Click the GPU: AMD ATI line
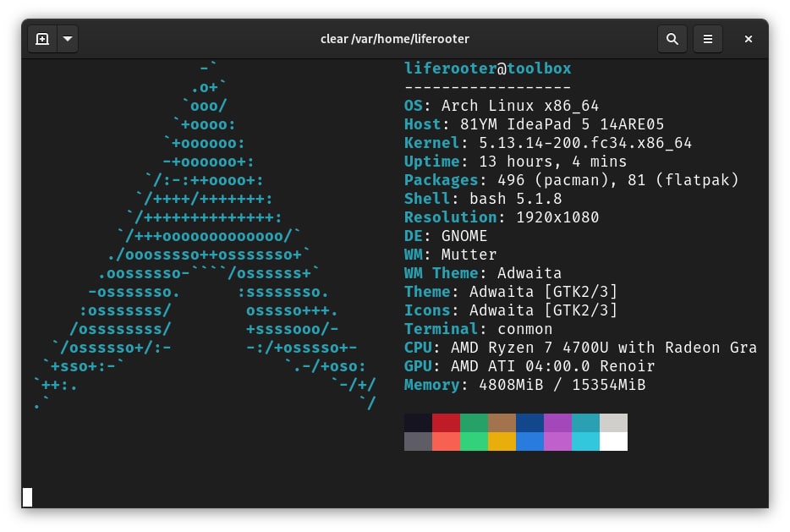This screenshot has width=790, height=532. click(x=529, y=367)
